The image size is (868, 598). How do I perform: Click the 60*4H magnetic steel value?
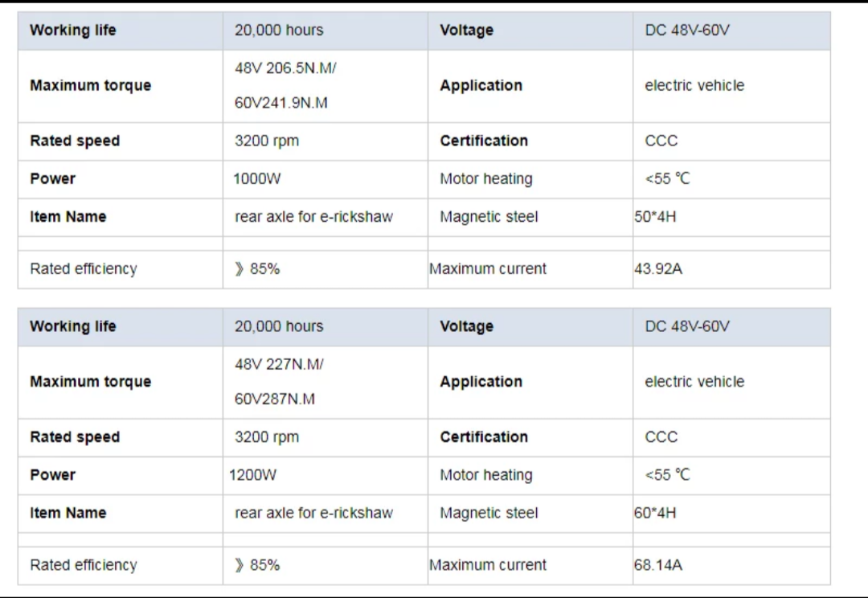pyautogui.click(x=654, y=513)
